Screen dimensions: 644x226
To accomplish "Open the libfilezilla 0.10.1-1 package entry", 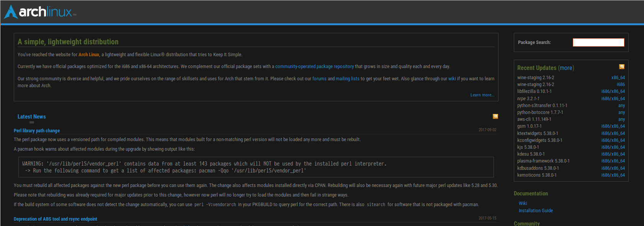I will (x=534, y=91).
